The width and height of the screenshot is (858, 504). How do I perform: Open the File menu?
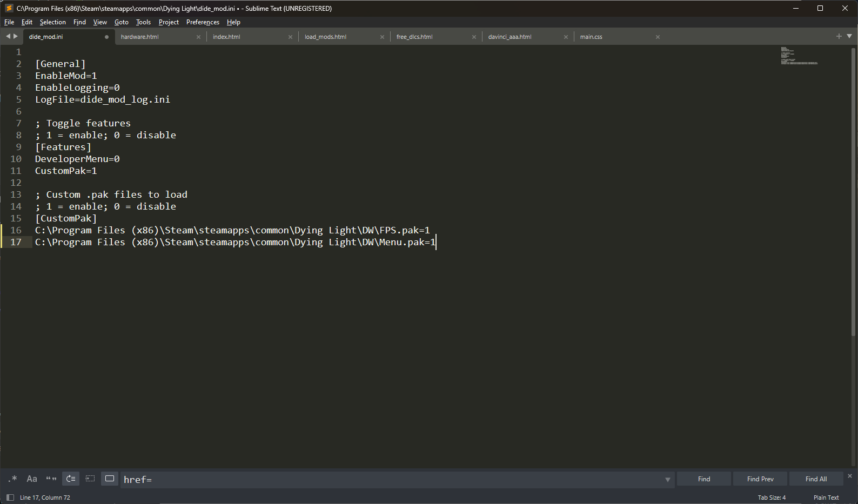click(x=9, y=22)
